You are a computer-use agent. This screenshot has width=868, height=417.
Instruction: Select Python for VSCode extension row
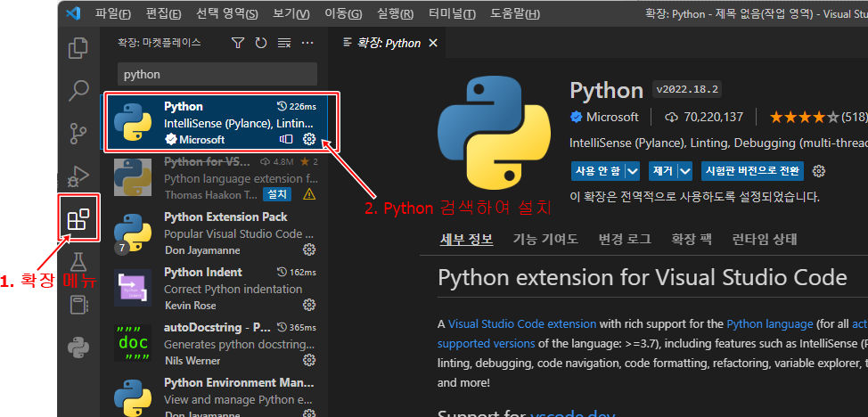214,178
